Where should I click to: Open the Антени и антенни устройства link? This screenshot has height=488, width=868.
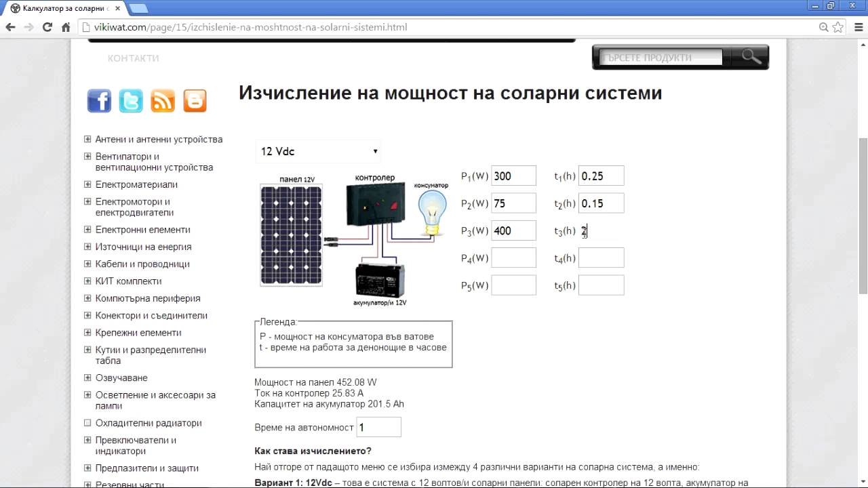[159, 140]
